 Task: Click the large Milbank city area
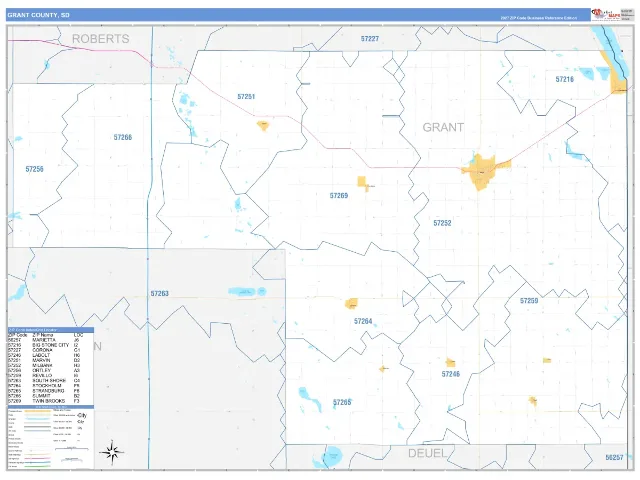pyautogui.click(x=484, y=171)
